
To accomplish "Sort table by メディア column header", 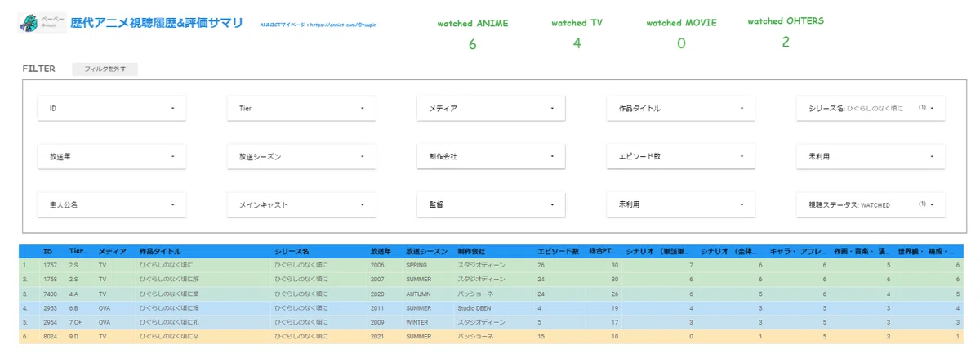I will pos(112,252).
